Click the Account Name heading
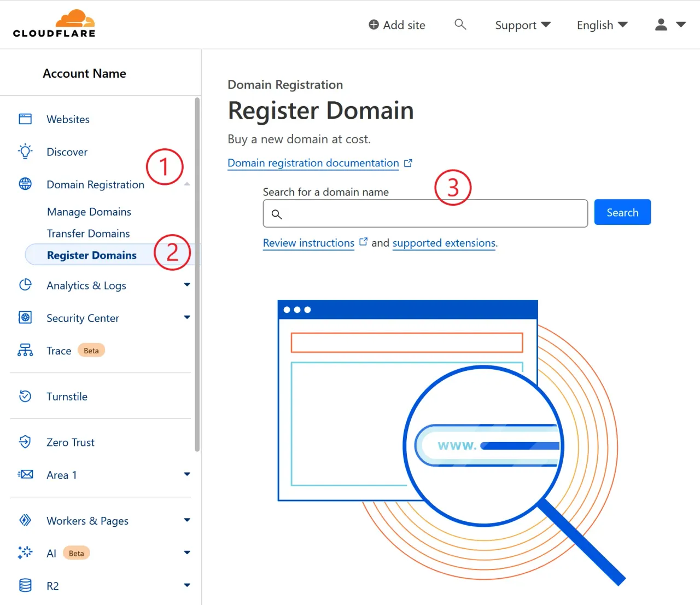The image size is (700, 605). pyautogui.click(x=84, y=73)
